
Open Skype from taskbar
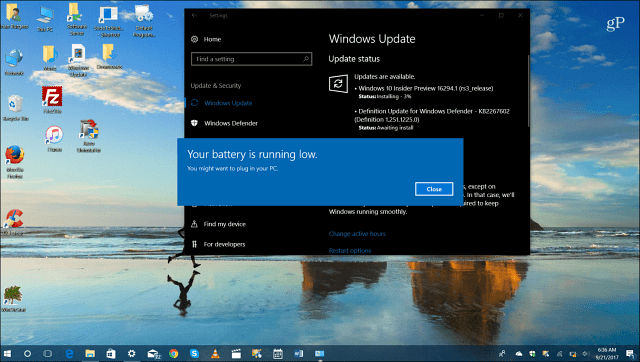(x=195, y=353)
